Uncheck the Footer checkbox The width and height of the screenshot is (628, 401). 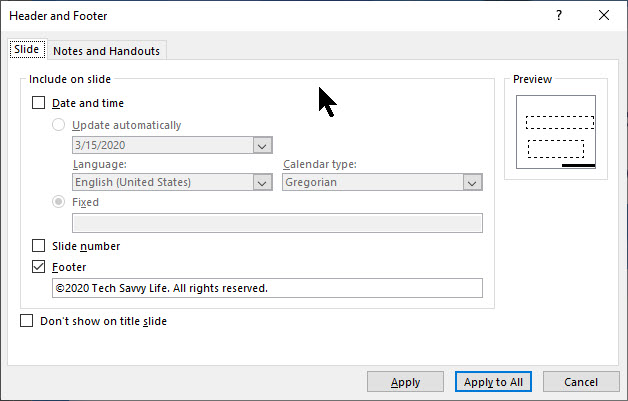pos(39,267)
